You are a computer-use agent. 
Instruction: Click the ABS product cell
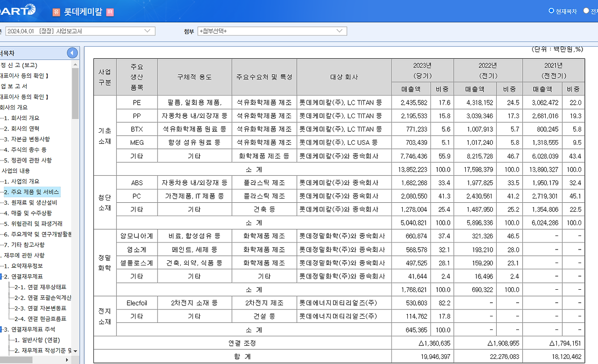click(137, 183)
